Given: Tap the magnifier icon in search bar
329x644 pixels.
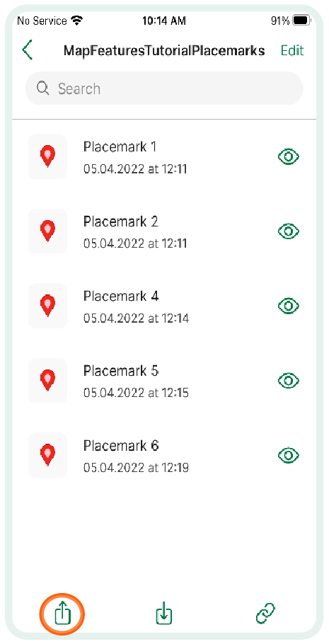Looking at the screenshot, I should (x=42, y=88).
